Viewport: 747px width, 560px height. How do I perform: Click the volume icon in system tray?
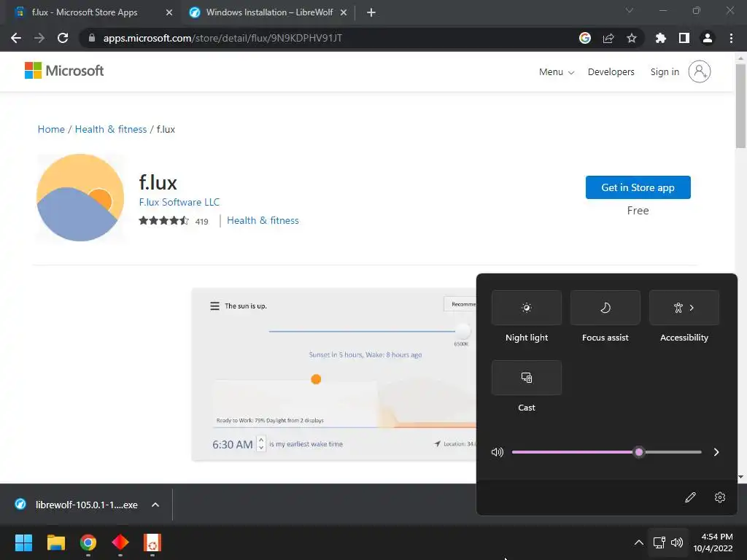(676, 542)
